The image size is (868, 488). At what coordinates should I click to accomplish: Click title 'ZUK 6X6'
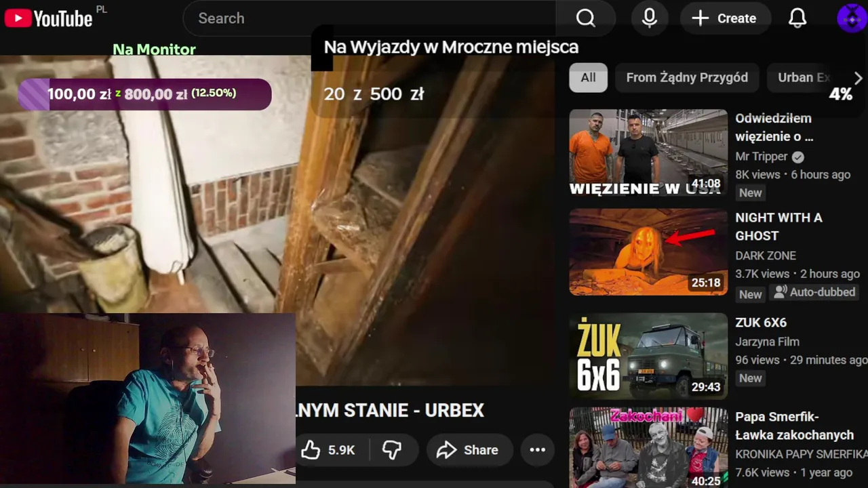coord(761,323)
